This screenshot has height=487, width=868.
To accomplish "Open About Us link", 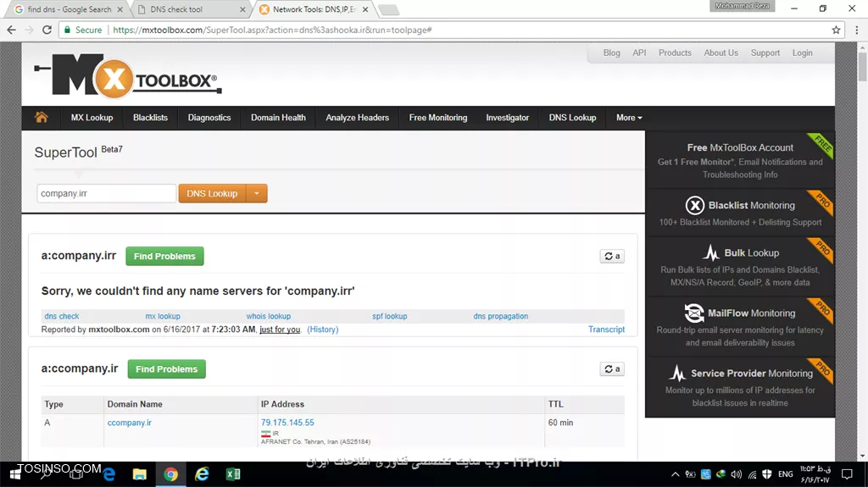I will coord(721,53).
